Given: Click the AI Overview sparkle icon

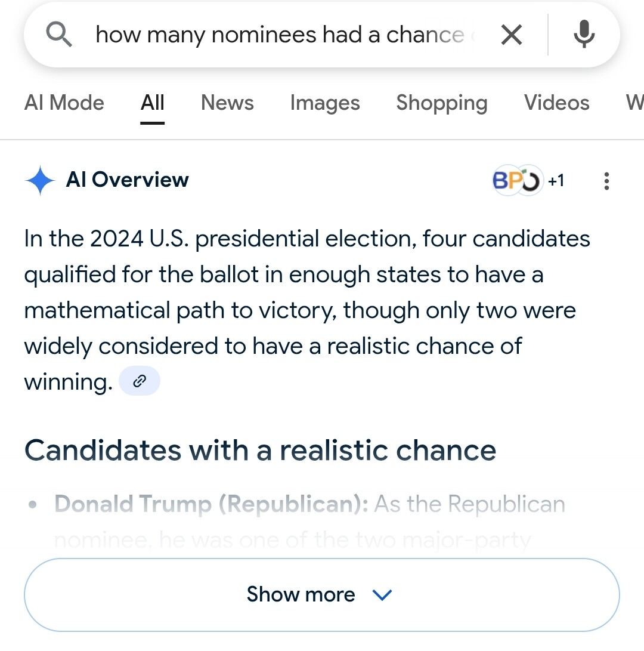Looking at the screenshot, I should click(40, 180).
